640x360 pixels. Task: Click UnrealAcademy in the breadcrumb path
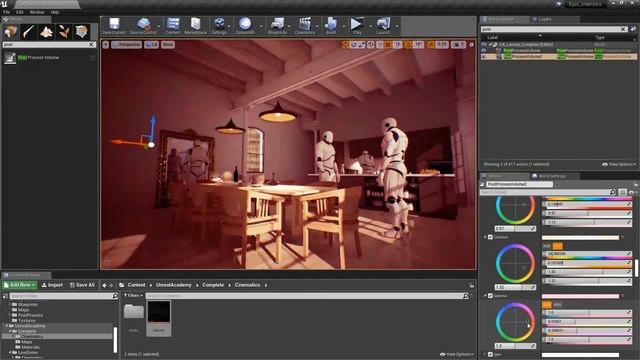pos(173,285)
